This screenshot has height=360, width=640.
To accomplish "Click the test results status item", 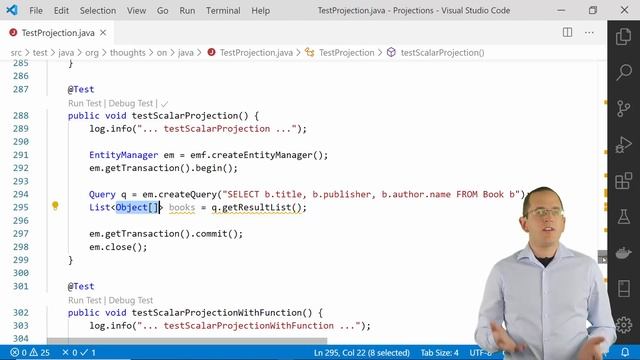I will pyautogui.click(x=79, y=352).
